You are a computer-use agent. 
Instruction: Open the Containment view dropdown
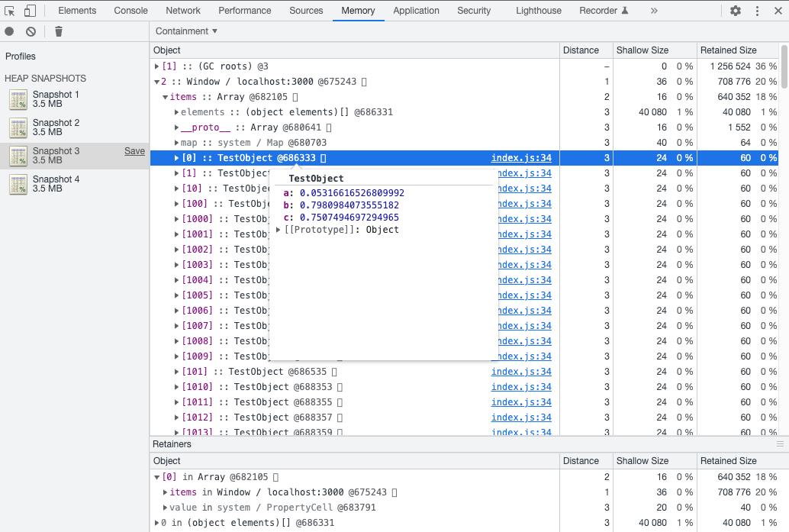[186, 31]
